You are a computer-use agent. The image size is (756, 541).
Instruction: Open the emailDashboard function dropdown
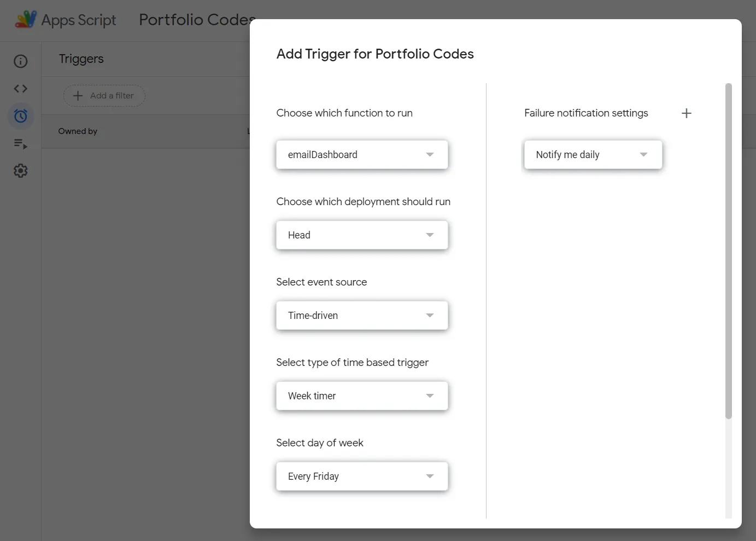point(362,155)
